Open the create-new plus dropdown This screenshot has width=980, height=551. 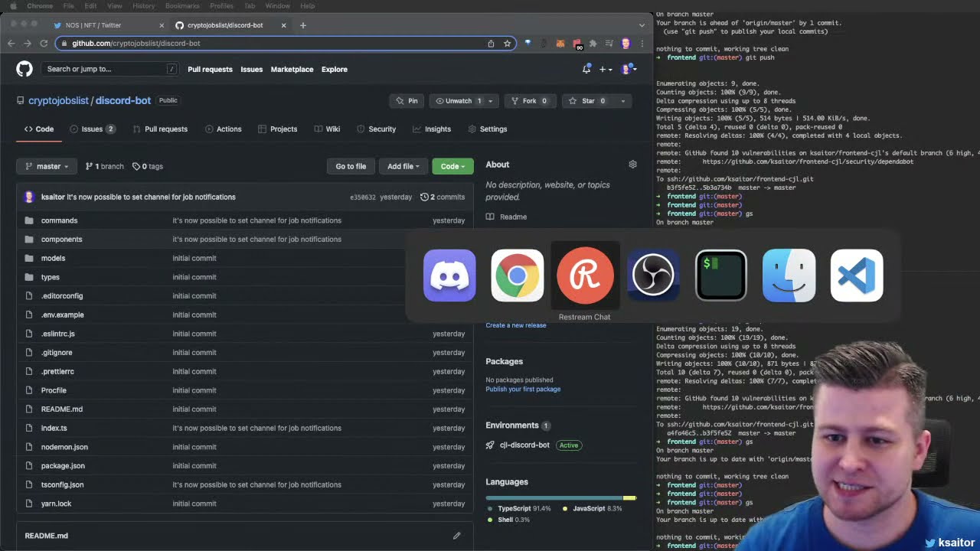(605, 69)
